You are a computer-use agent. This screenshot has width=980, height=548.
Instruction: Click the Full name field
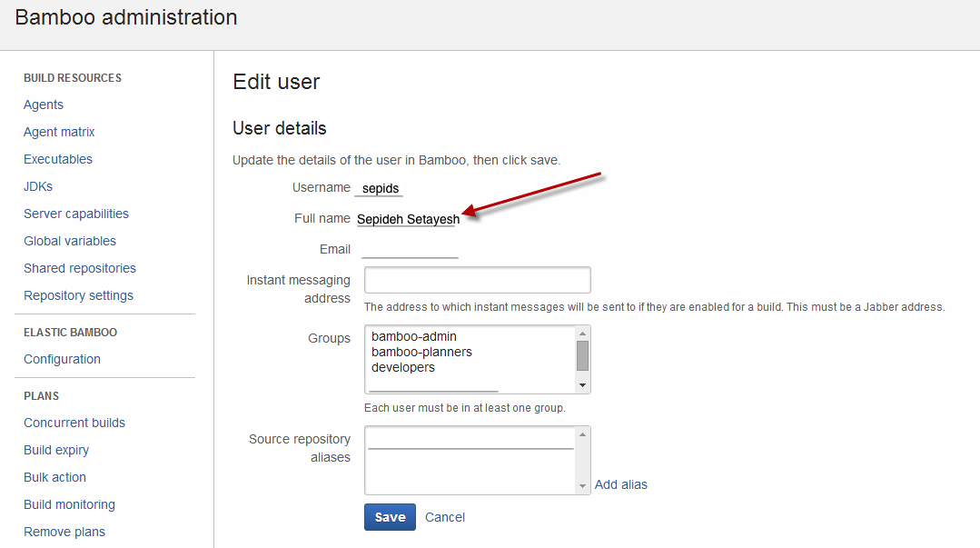point(408,219)
